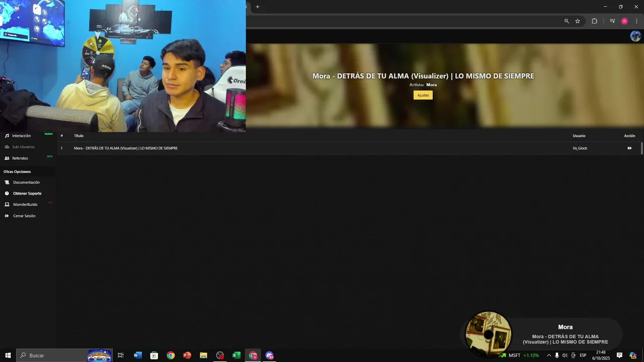Screen dimensions: 644x362
Task: Click the group icon beside Sub-Usuarios
Action: coord(7,147)
